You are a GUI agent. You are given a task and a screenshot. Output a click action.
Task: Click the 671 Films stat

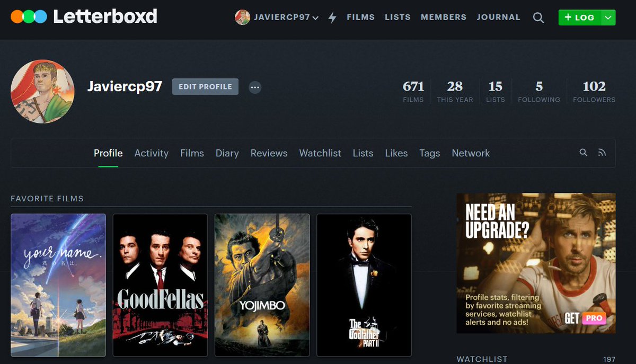point(413,91)
